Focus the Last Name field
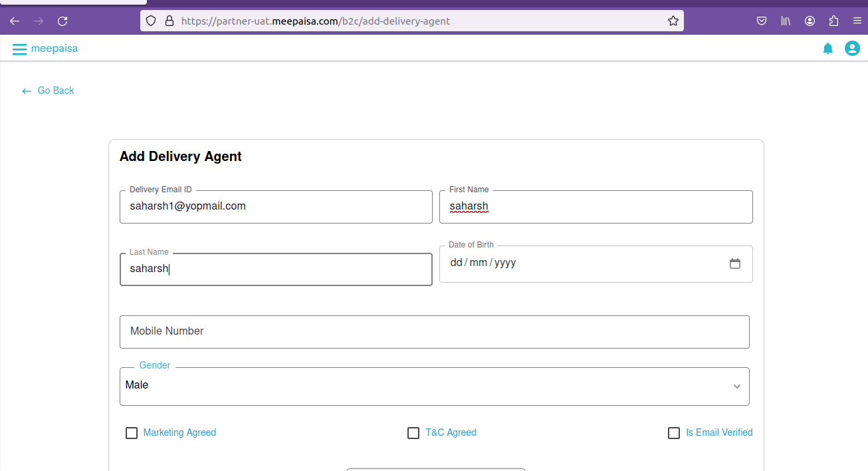 [x=276, y=269]
